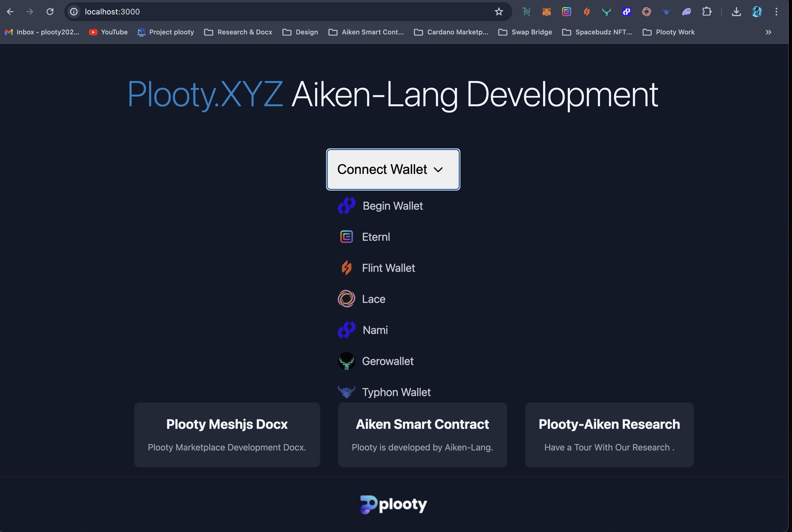Image resolution: width=792 pixels, height=532 pixels.
Task: Open the Project plooty bookmark
Action: 166,32
